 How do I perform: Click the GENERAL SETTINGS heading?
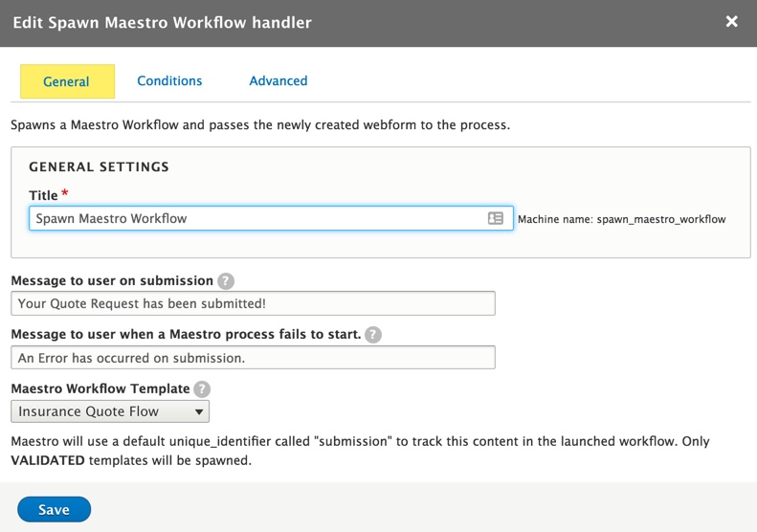99,166
